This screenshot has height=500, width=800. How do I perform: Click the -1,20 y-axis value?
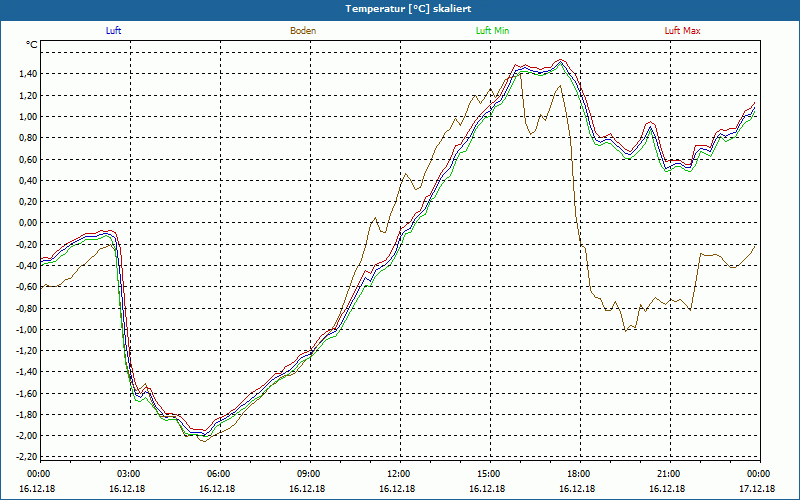(x=27, y=351)
